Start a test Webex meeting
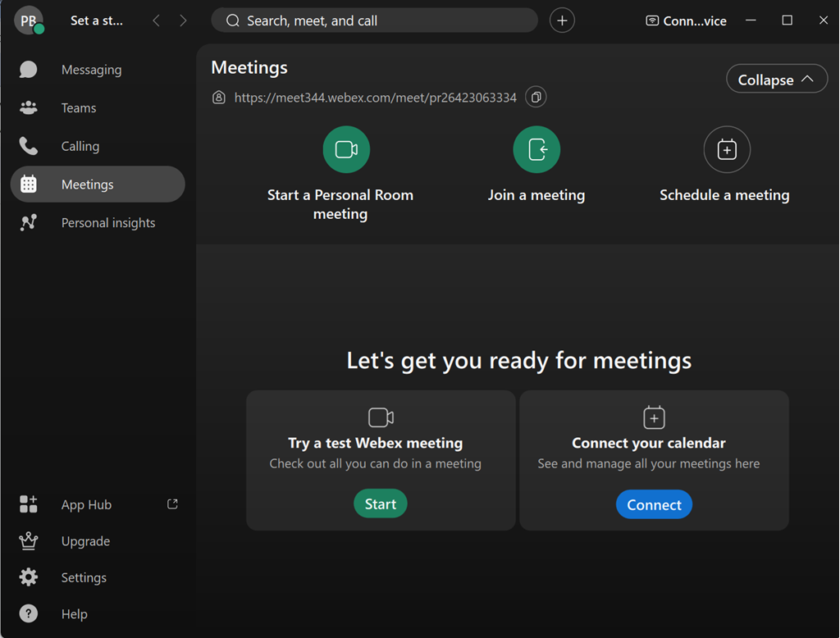Viewport: 840px width, 638px height. pyautogui.click(x=380, y=504)
